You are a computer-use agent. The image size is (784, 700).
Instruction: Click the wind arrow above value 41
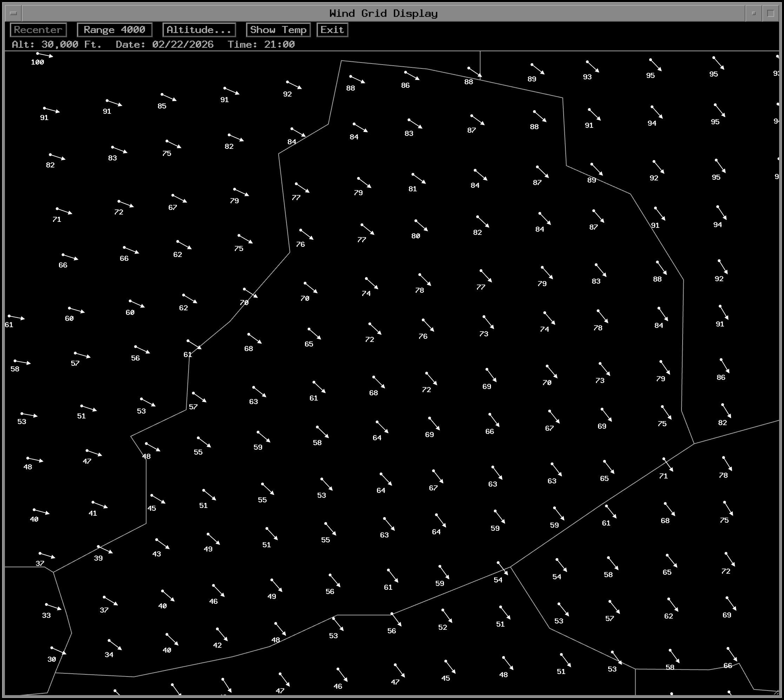point(100,504)
